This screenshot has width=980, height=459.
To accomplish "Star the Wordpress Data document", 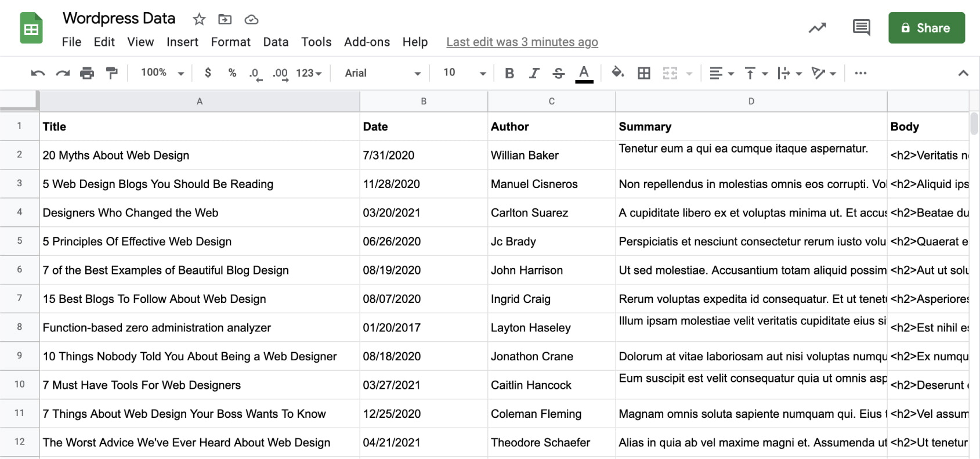I will click(199, 19).
